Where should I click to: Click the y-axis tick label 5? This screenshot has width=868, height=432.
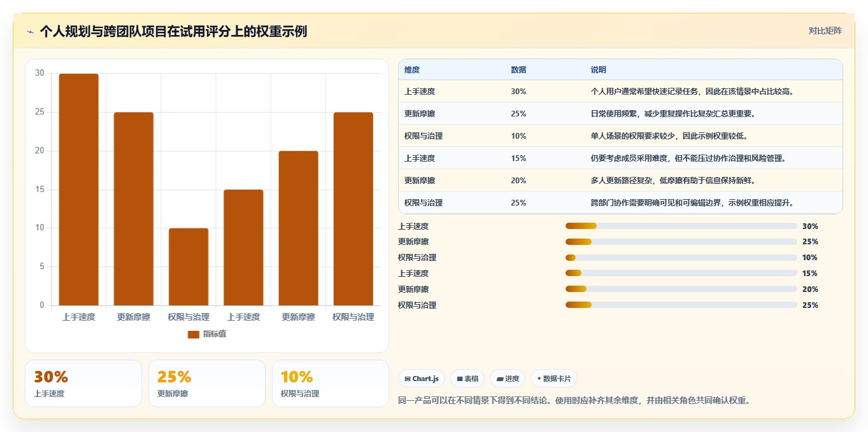pos(42,267)
